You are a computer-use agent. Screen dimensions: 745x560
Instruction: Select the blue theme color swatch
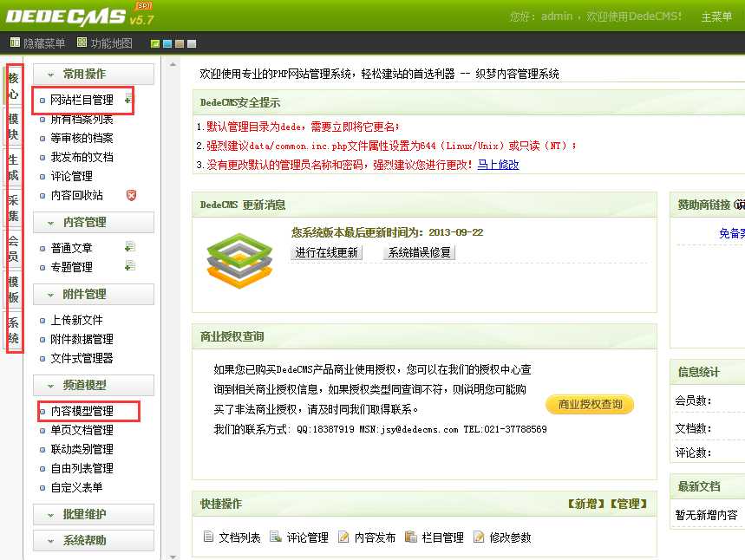[167, 43]
